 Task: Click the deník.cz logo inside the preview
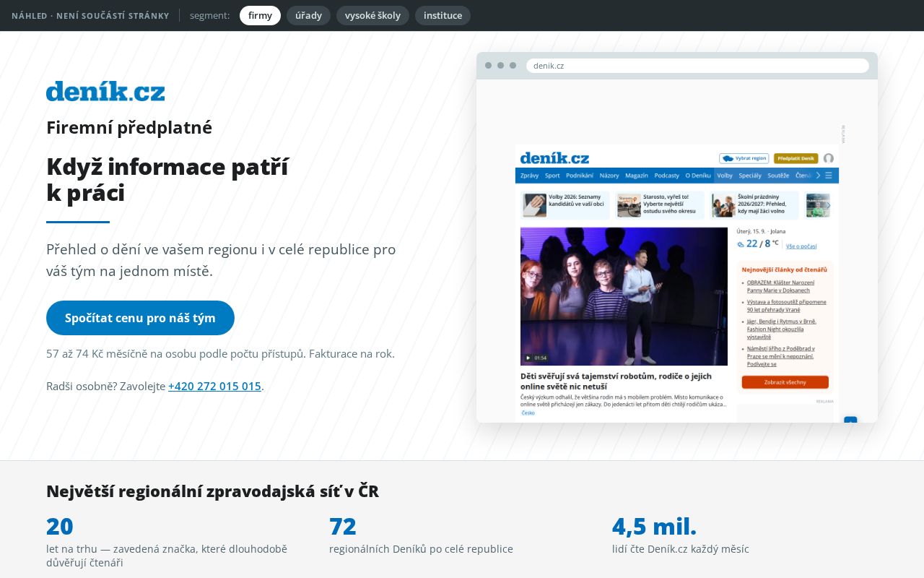click(x=554, y=158)
